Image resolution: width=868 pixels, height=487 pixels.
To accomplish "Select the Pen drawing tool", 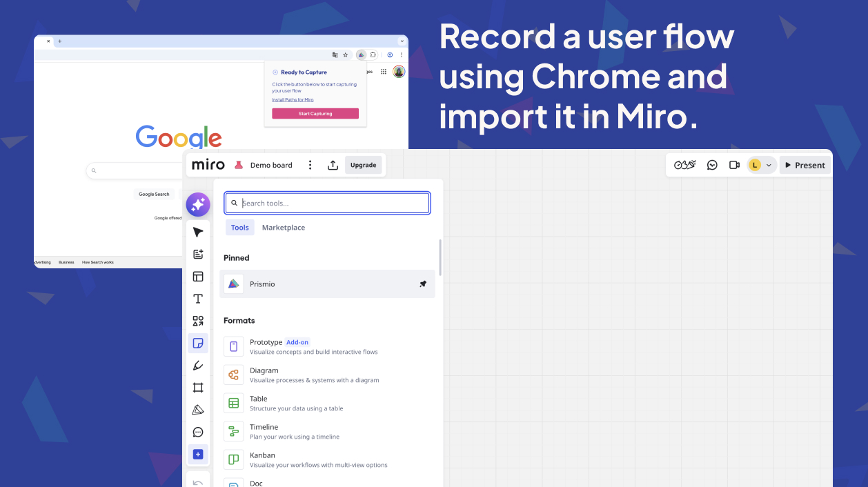I will (198, 366).
